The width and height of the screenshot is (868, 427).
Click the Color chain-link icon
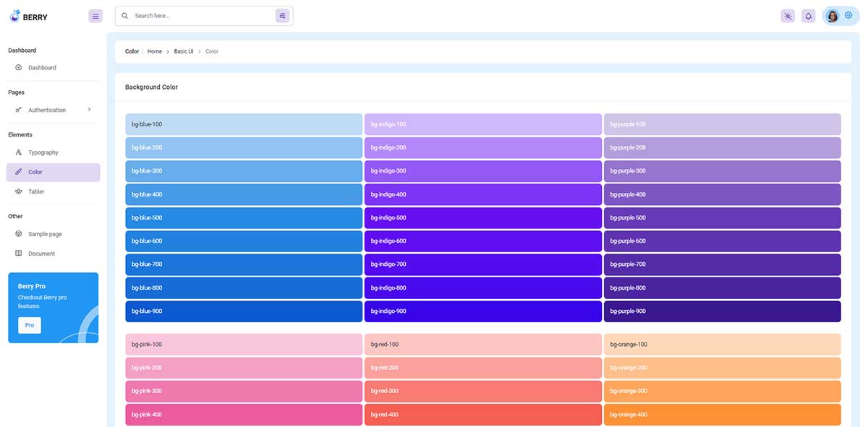click(17, 172)
